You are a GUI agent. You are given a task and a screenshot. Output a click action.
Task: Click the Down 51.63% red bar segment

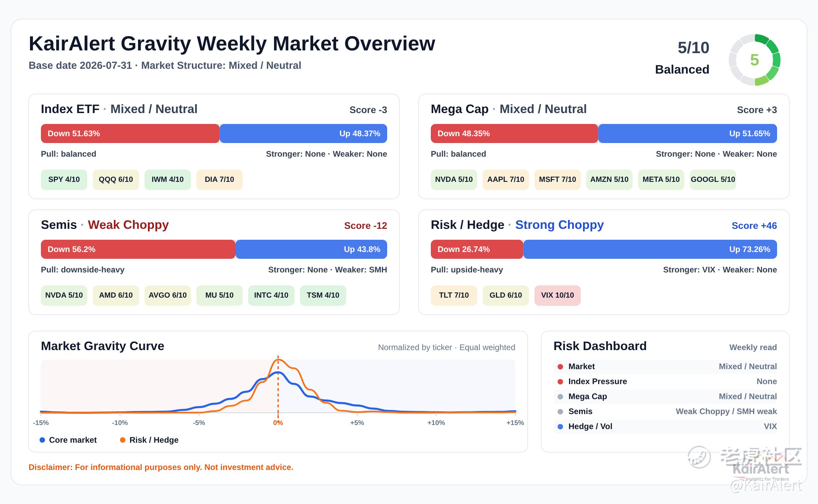coord(130,133)
